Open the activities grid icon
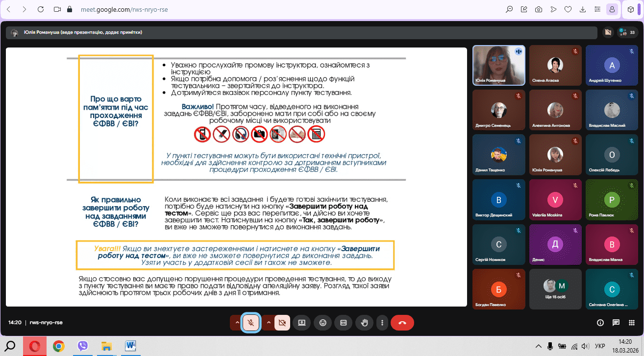644x356 pixels. pyautogui.click(x=632, y=323)
